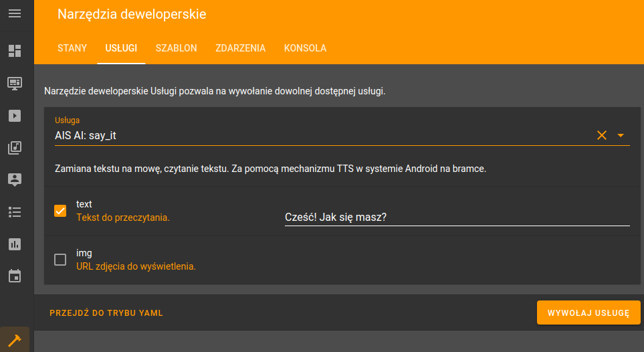This screenshot has width=644, height=352.
Task: Enable the img parameter checkbox
Action: pos(60,260)
